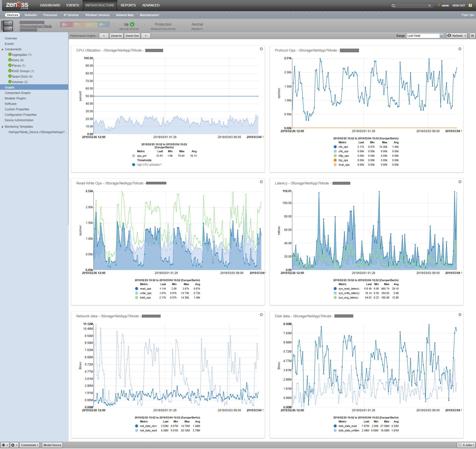Image resolution: width=476 pixels, height=449 pixels.
Task: Click the search magnifier icon
Action: (393, 5)
